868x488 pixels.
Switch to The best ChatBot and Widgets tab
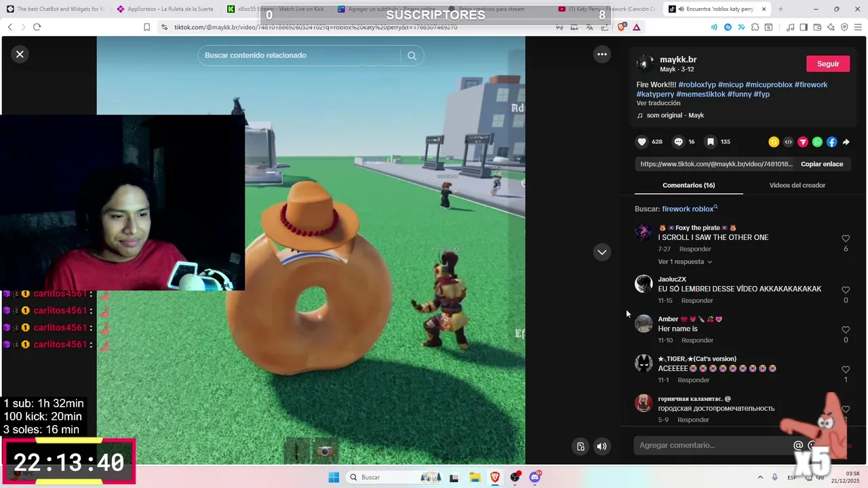(57, 9)
